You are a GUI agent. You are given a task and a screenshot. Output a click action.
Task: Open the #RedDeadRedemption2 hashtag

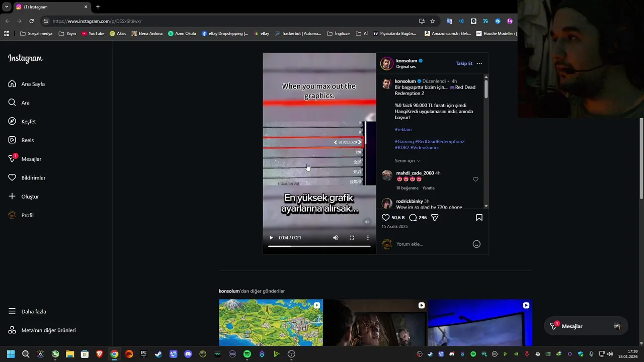(440, 142)
